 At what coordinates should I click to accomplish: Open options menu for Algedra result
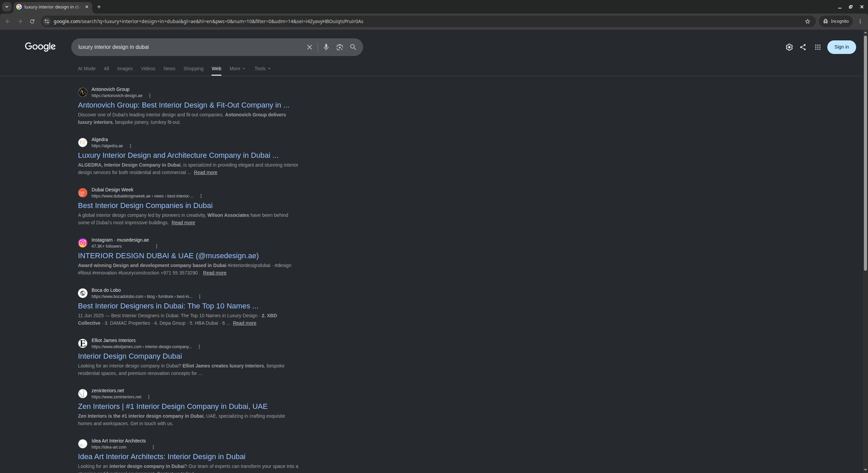click(131, 146)
